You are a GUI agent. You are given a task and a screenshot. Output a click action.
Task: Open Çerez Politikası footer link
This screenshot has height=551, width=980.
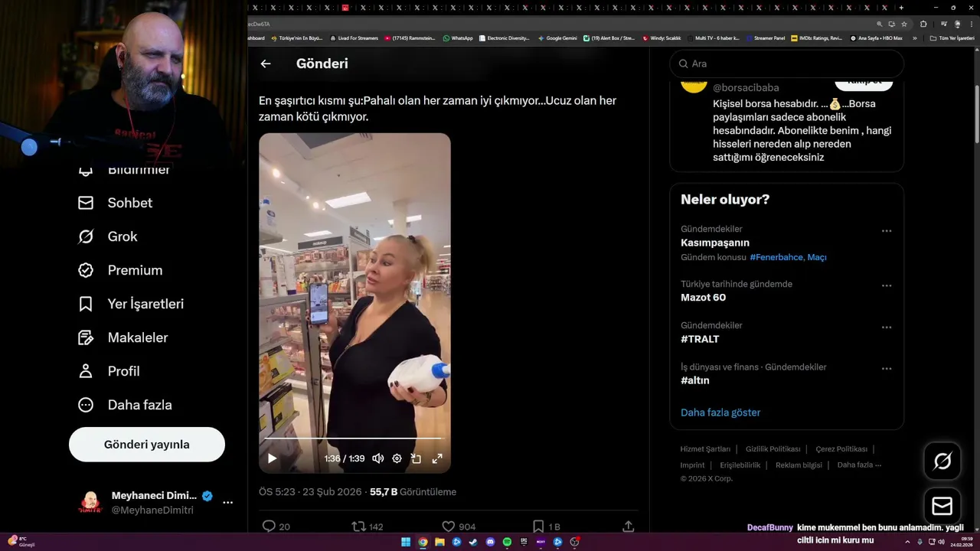click(841, 449)
